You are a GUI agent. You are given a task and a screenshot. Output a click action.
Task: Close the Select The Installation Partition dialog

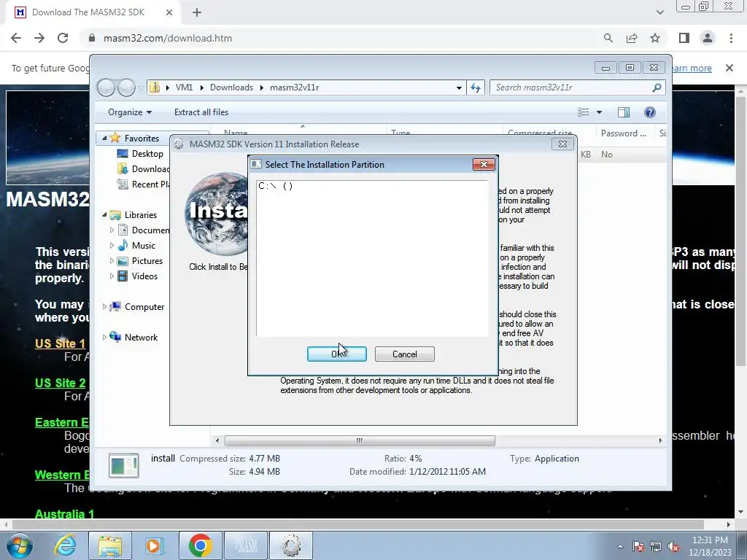(x=484, y=164)
